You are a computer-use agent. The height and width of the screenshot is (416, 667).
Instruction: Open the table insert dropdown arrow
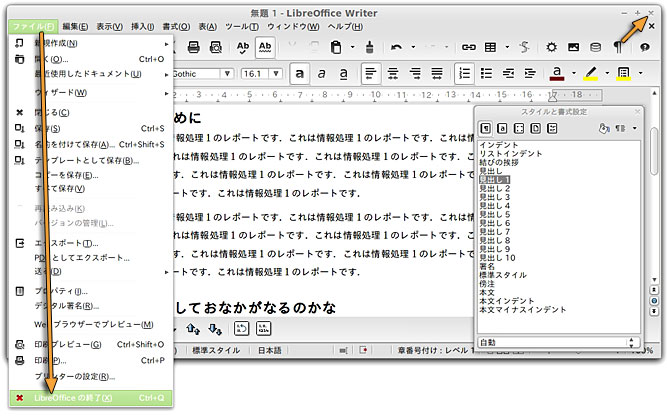507,47
